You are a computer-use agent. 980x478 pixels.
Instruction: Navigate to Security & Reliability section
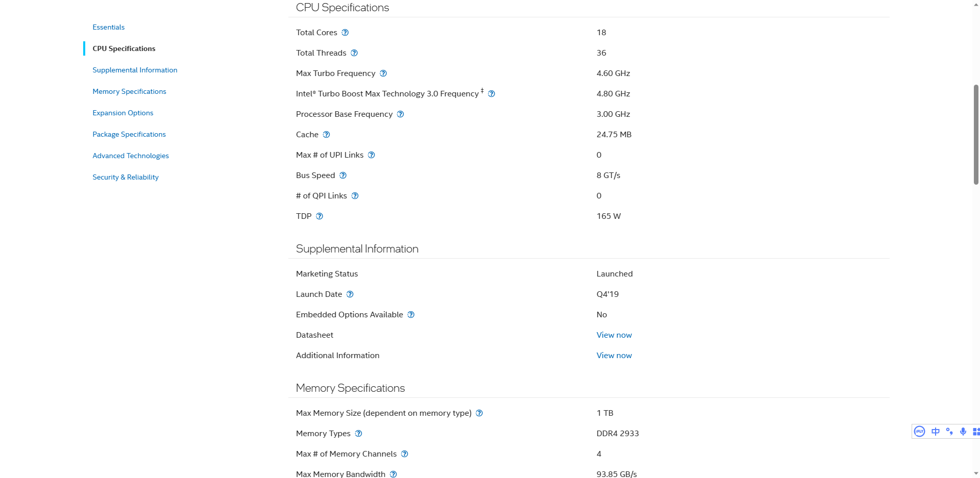(x=125, y=177)
